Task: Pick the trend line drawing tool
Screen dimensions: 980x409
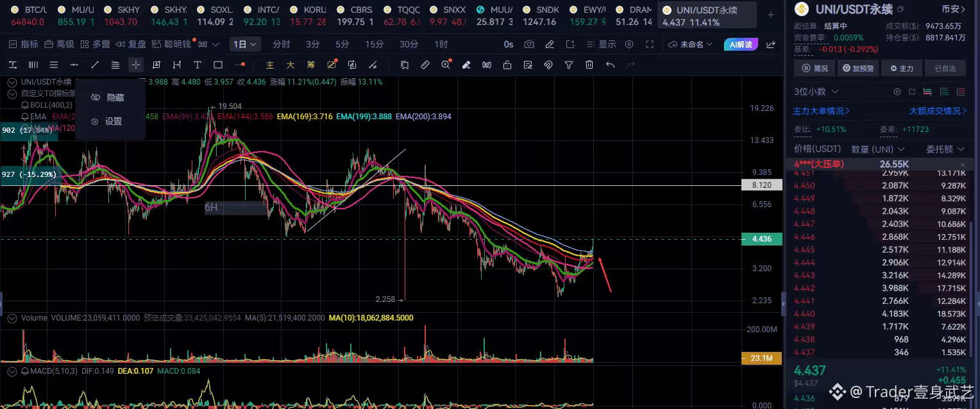Action: (95, 65)
